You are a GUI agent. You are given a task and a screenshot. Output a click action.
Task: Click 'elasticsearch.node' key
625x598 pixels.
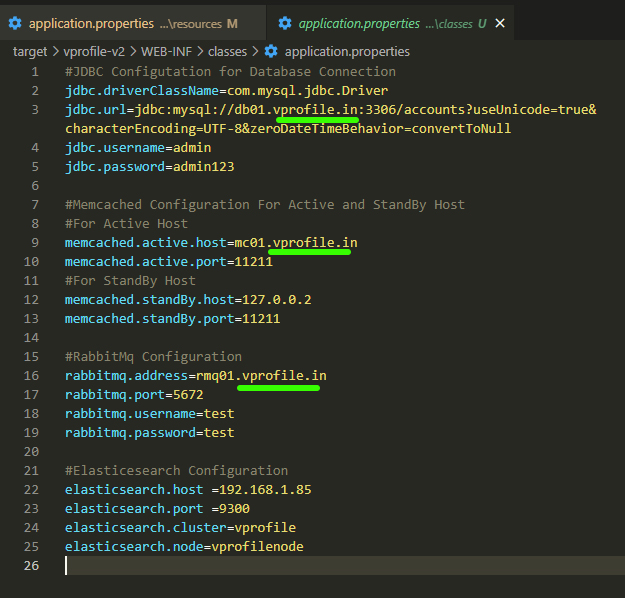click(134, 547)
